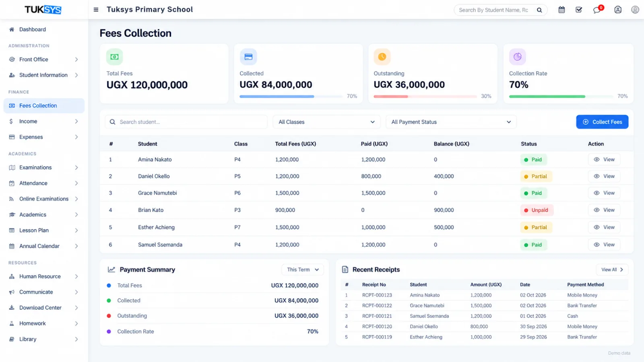Click View All receipts button
Viewport: 644px width, 362px height.
(612, 269)
